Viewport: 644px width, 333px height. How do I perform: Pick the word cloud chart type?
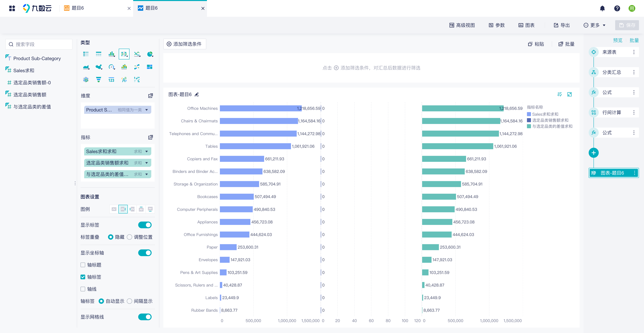tap(124, 80)
